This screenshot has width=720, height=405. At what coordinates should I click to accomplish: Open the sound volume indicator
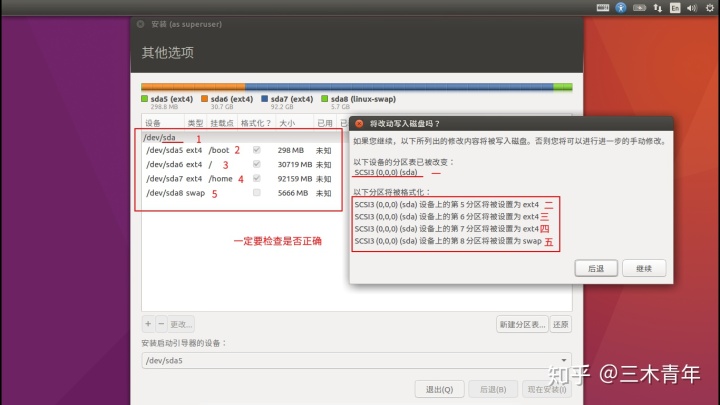click(692, 8)
